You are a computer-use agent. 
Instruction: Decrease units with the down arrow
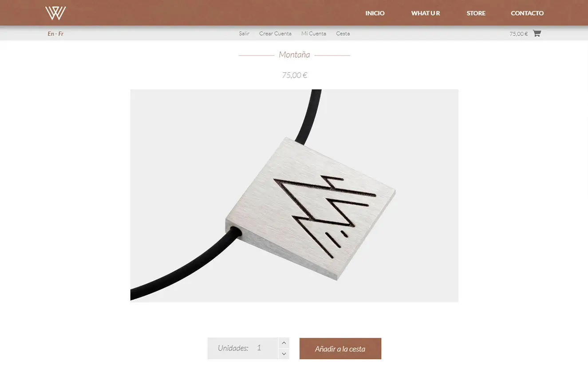[x=284, y=354]
